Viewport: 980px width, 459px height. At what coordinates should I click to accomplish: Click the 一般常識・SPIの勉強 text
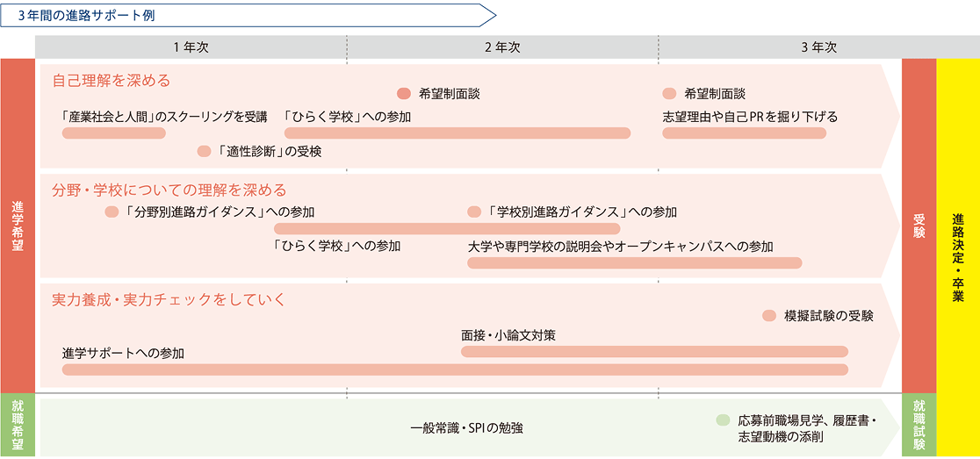tap(467, 428)
